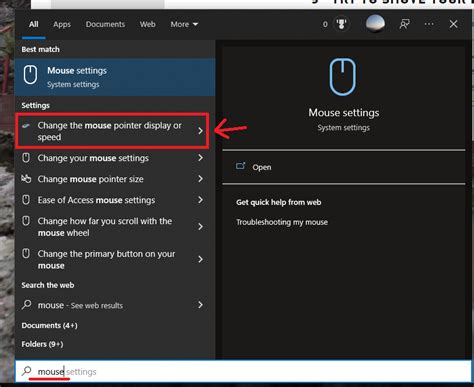The width and height of the screenshot is (474, 387).
Task: Select Change how far you scroll result
Action: point(115,227)
